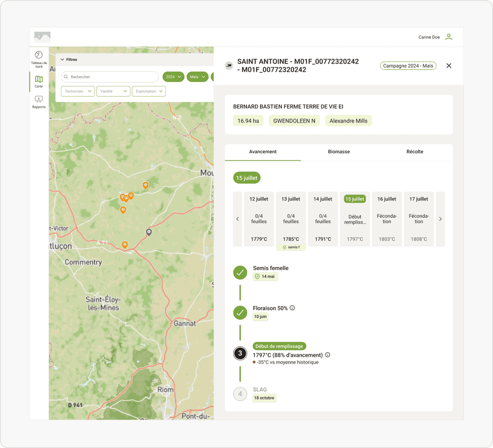This screenshot has width=493, height=448.
Task: Select the Carte map icon in sidebar
Action: coord(39,82)
